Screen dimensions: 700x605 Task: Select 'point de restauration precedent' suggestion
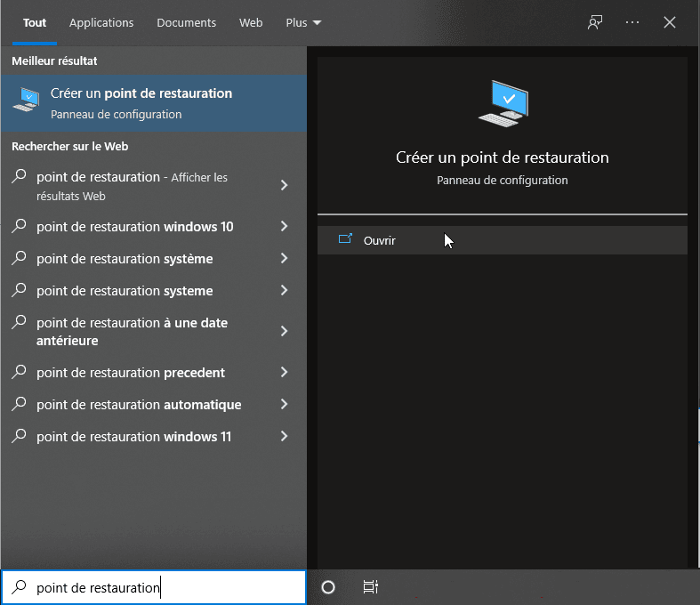click(131, 373)
